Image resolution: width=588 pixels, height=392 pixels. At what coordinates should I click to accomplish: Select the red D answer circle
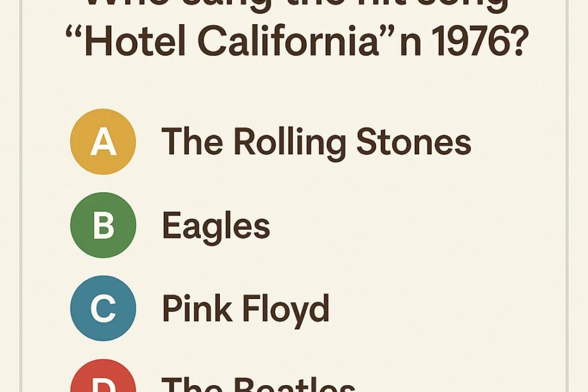click(x=103, y=378)
